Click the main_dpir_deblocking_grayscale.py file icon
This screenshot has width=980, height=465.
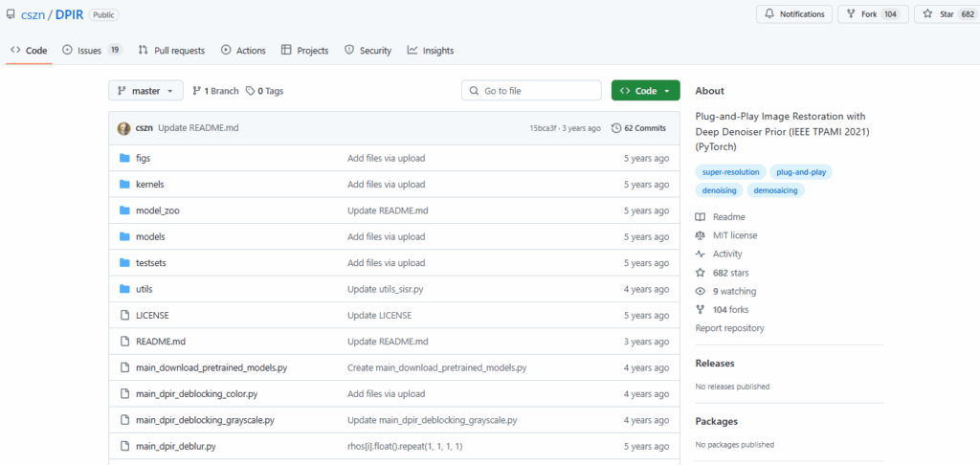coord(124,421)
